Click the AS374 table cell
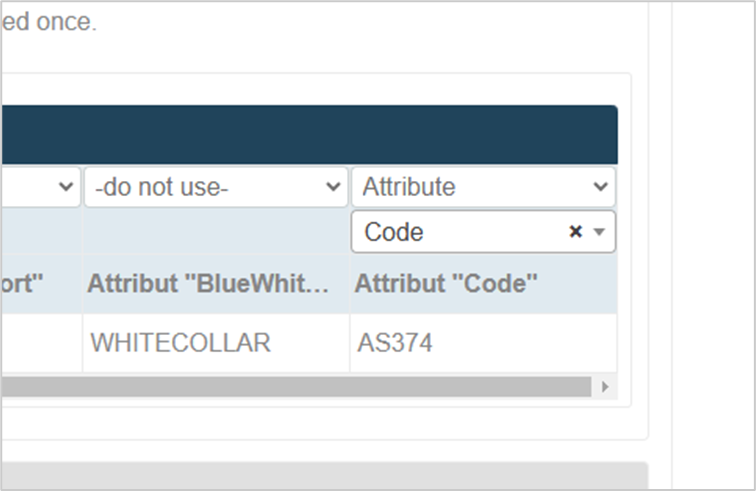 click(x=484, y=343)
